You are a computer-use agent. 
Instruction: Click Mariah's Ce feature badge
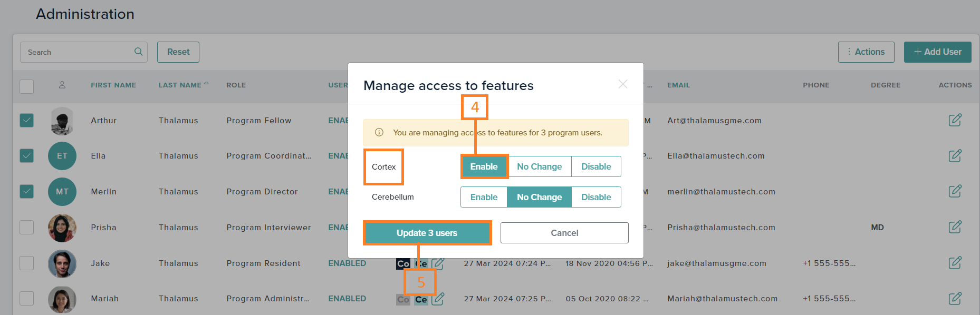pos(421,299)
